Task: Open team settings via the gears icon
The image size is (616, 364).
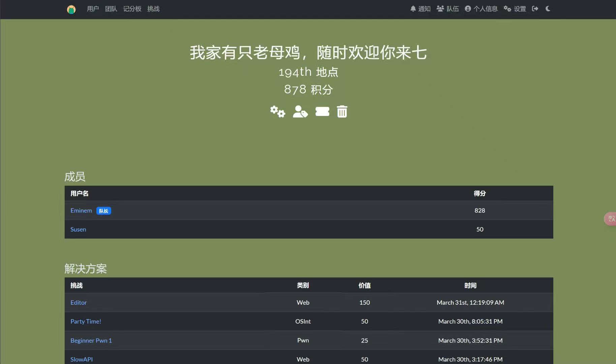Action: point(277,111)
